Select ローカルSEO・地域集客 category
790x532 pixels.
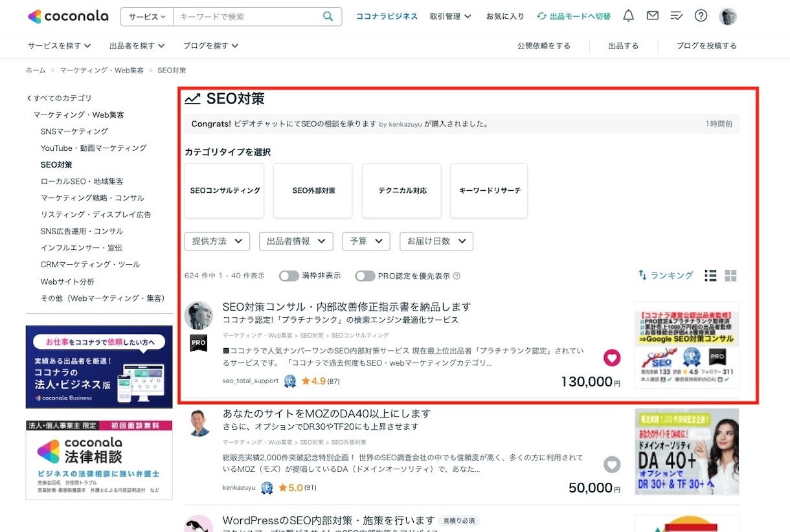(x=82, y=181)
